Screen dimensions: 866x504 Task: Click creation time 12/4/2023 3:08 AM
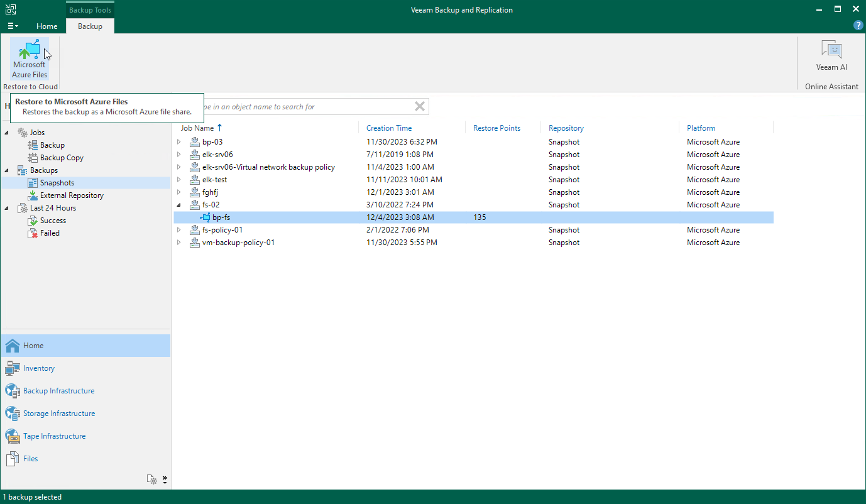tap(400, 217)
